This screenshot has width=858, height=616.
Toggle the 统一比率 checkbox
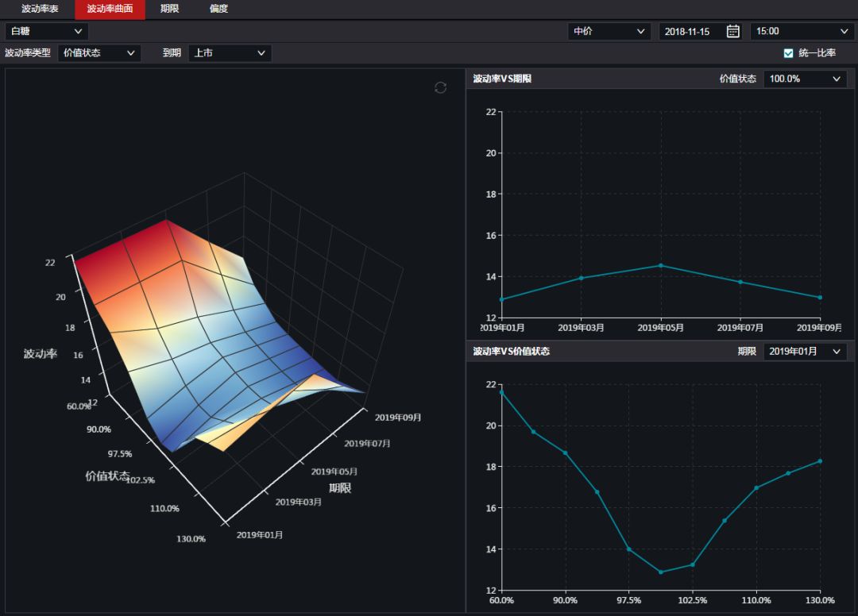click(788, 53)
